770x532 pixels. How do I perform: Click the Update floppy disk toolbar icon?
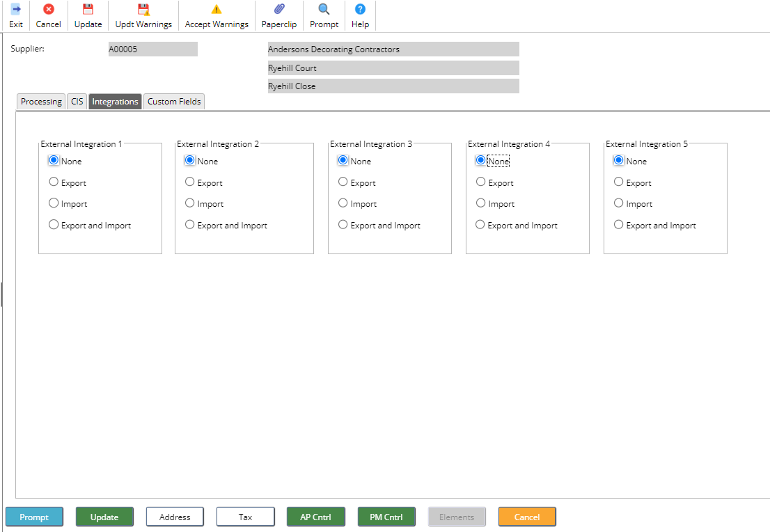pos(88,9)
